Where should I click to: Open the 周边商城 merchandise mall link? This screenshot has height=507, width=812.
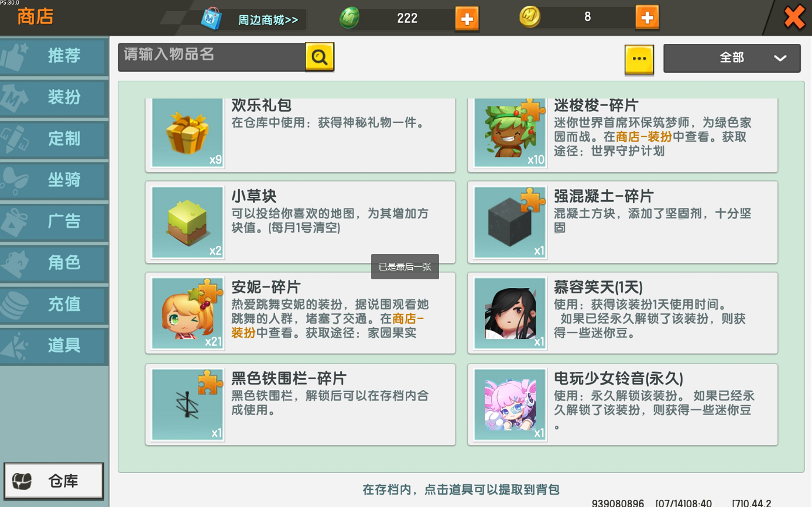click(x=268, y=20)
